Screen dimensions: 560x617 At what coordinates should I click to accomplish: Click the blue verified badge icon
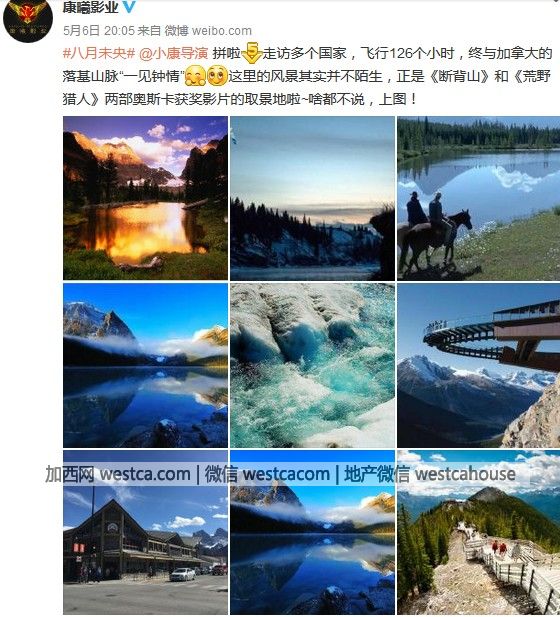[129, 6]
